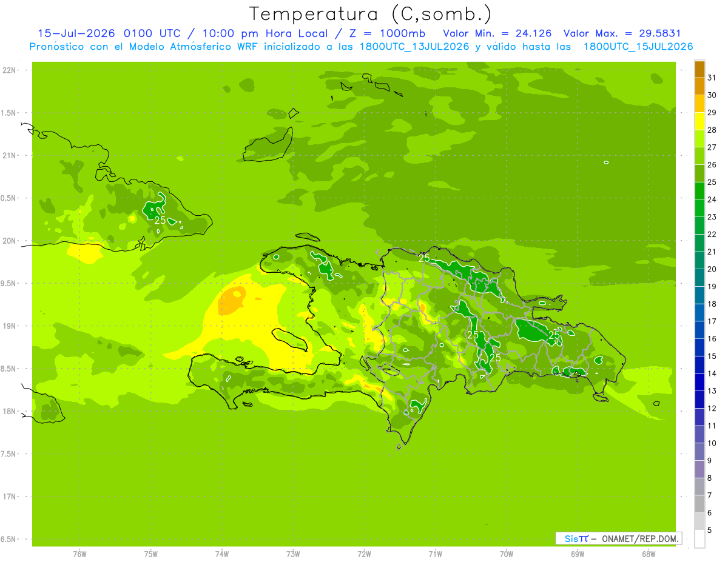Pick the gray legend swatch between 6 and 7
This screenshot has width=728, height=562.
699,504
